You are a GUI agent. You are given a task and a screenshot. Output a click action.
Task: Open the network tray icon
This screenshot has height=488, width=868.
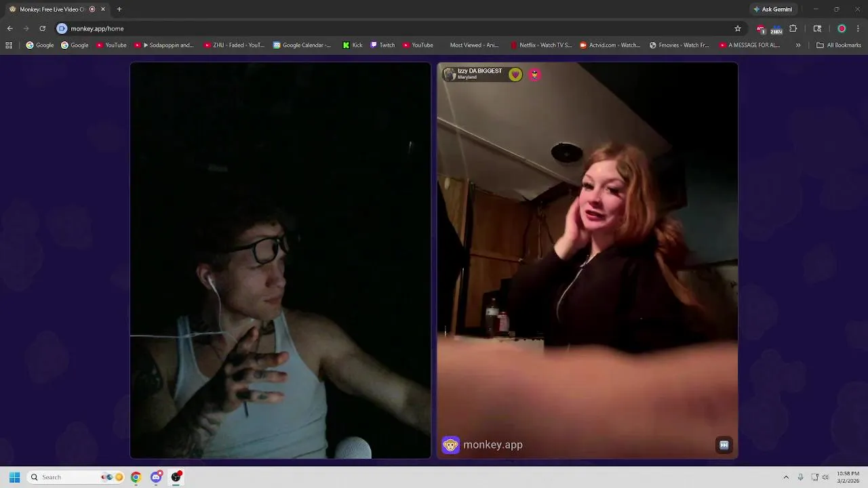[x=814, y=477]
